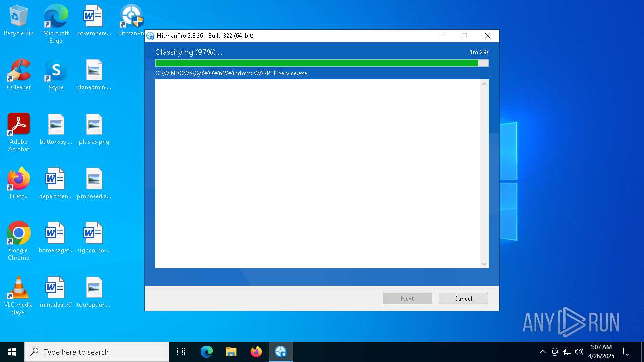
Task: Open CCleaner desktop shortcut
Action: coord(18,75)
